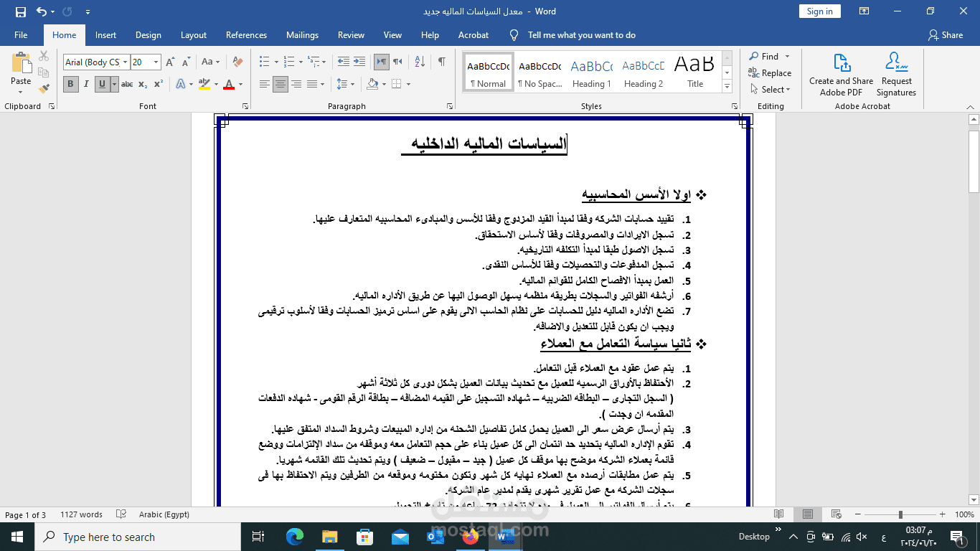
Task: Click the Request Signatures icon
Action: 896,63
